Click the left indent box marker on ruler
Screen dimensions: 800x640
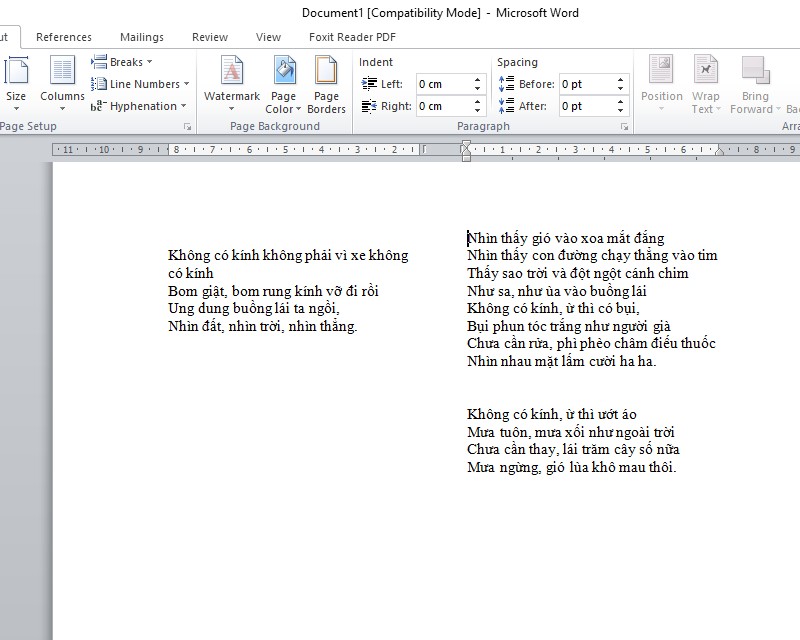[466, 158]
